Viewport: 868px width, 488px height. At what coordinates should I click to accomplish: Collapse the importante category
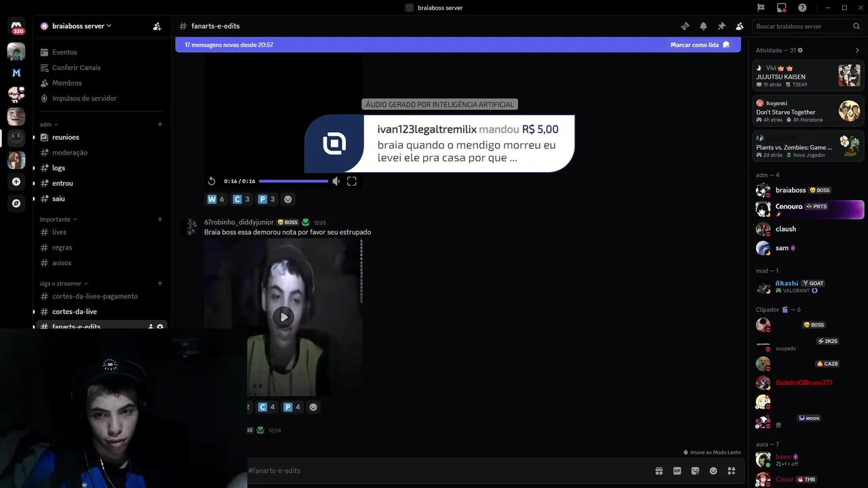58,220
